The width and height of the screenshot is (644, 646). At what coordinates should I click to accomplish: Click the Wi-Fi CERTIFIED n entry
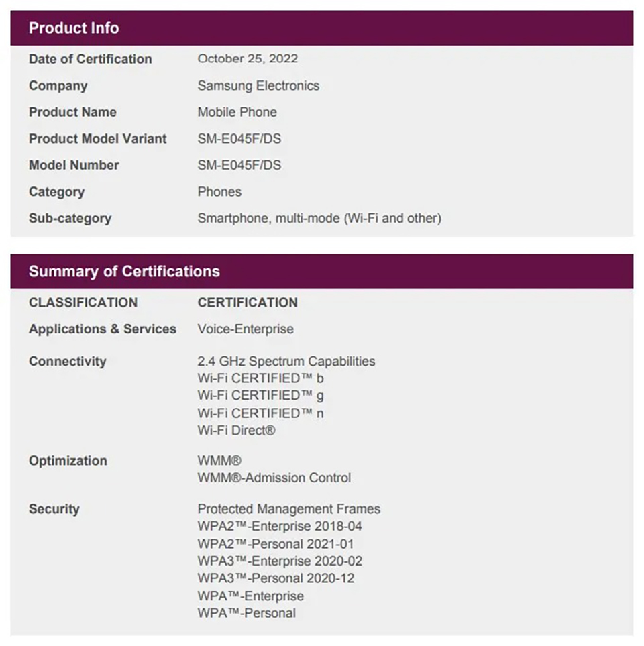coord(260,413)
